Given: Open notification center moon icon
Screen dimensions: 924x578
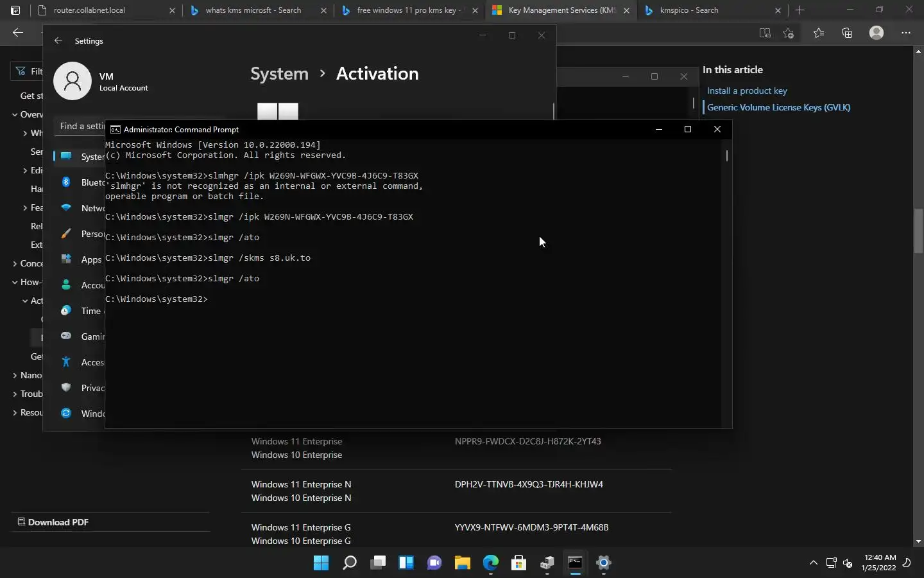Looking at the screenshot, I should [x=907, y=563].
